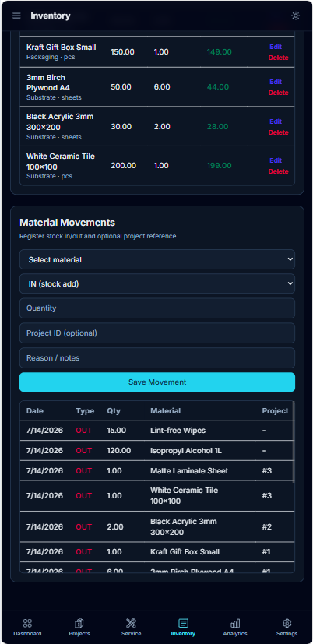This screenshot has width=313, height=644.
Task: Focus the Quantity input field
Action: tap(157, 308)
